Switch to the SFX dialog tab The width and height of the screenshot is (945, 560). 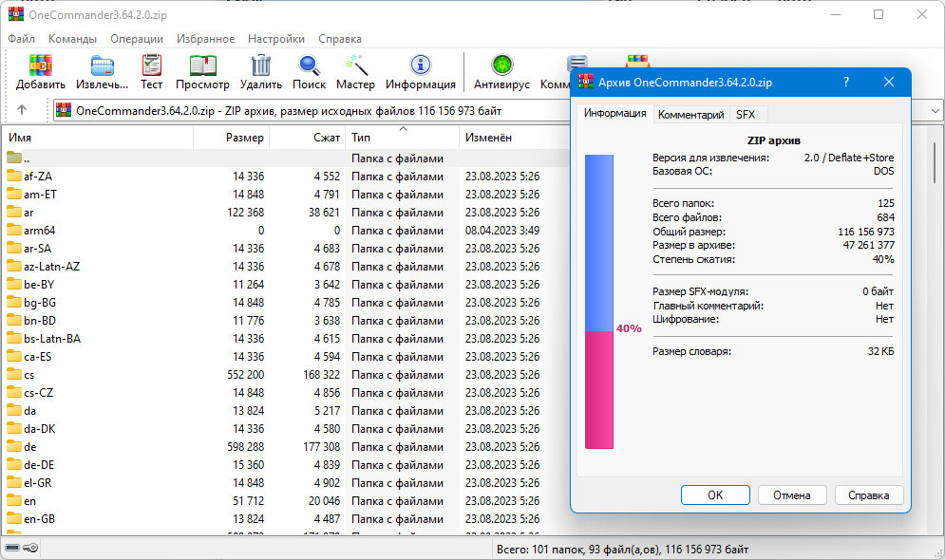(746, 114)
